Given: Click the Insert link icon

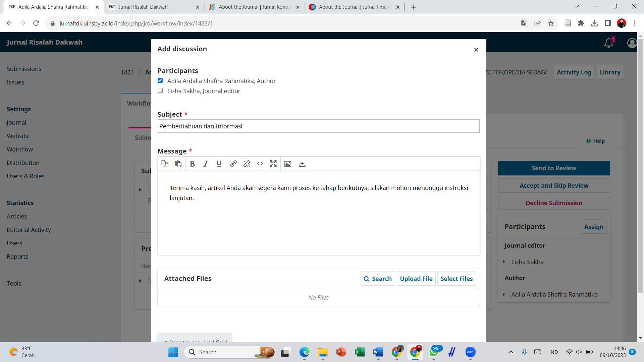Looking at the screenshot, I should [233, 164].
